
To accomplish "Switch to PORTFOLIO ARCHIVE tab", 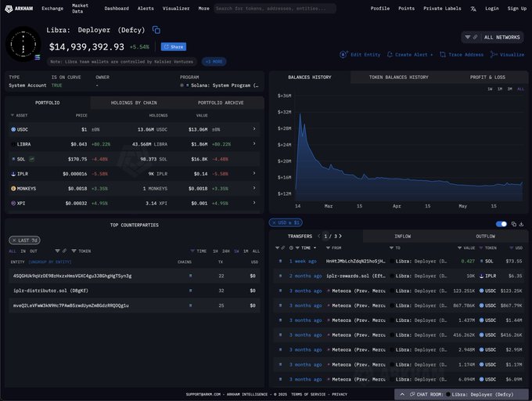I will pos(221,103).
